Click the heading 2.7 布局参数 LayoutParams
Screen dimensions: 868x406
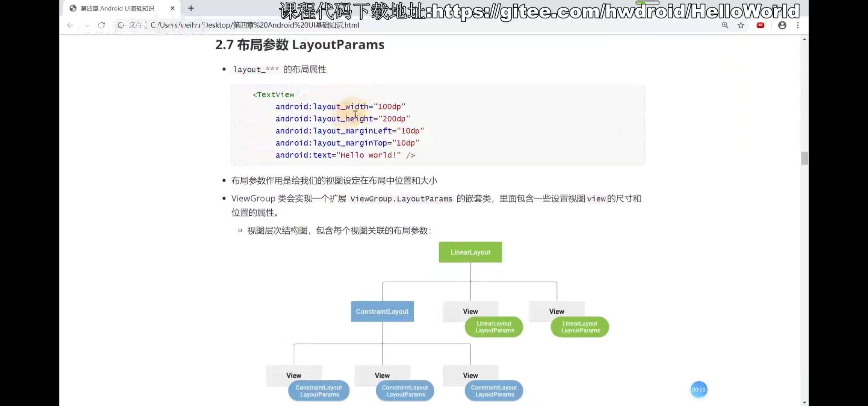point(300,45)
